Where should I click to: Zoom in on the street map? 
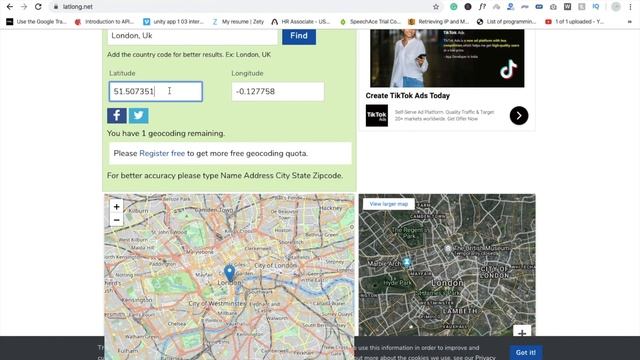tap(116, 207)
